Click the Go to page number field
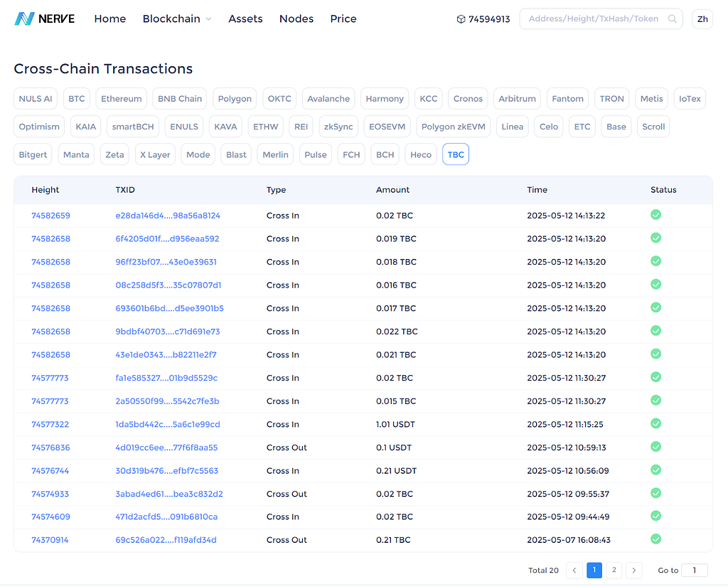 coord(694,570)
